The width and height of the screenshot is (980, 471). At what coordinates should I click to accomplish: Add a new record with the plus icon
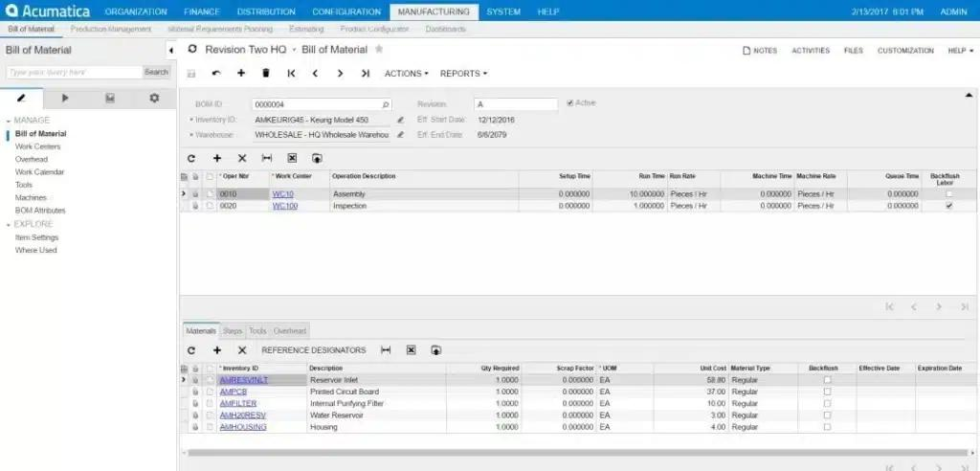[241, 73]
